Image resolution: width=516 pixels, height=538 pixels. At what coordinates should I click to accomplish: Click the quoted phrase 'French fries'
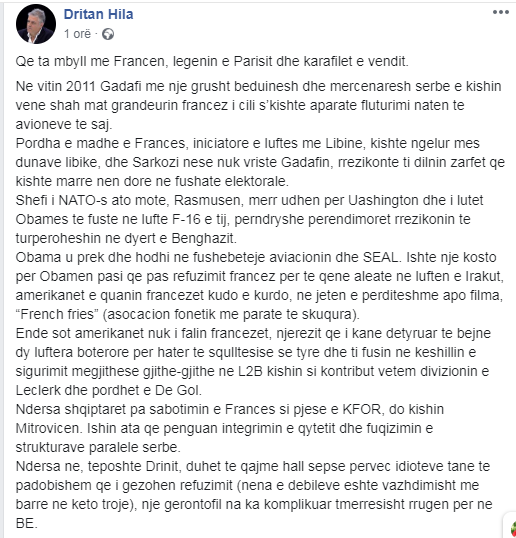pos(57,314)
